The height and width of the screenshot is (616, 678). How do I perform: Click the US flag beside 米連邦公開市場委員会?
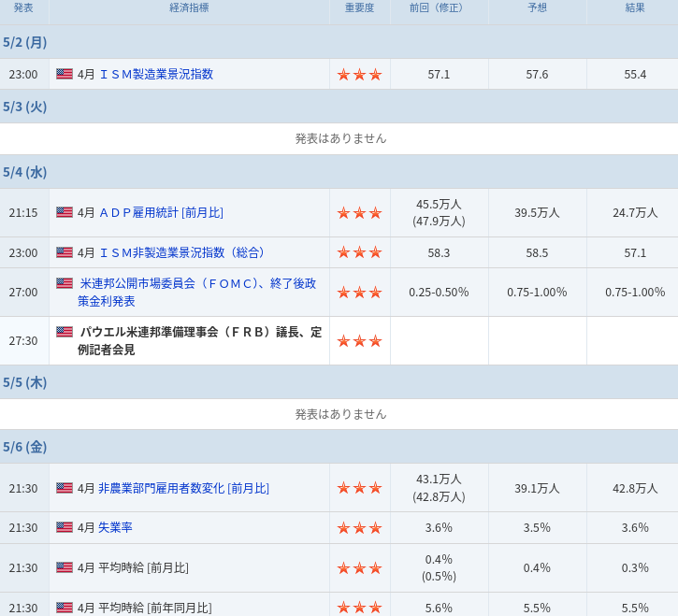(65, 283)
